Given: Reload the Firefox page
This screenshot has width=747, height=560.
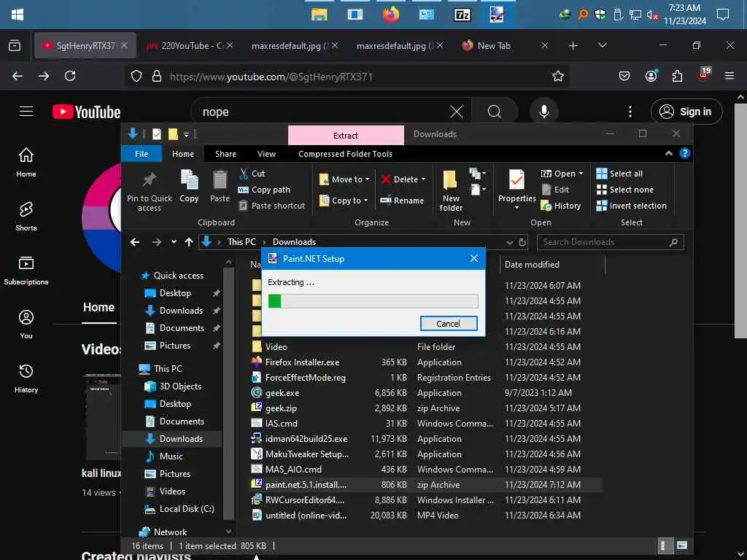Looking at the screenshot, I should pos(70,76).
